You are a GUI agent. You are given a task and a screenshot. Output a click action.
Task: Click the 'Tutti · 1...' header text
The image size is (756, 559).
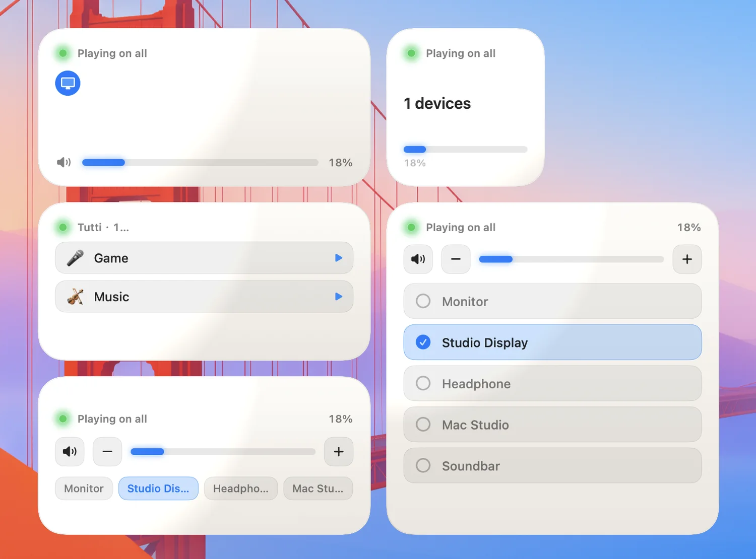click(x=103, y=227)
